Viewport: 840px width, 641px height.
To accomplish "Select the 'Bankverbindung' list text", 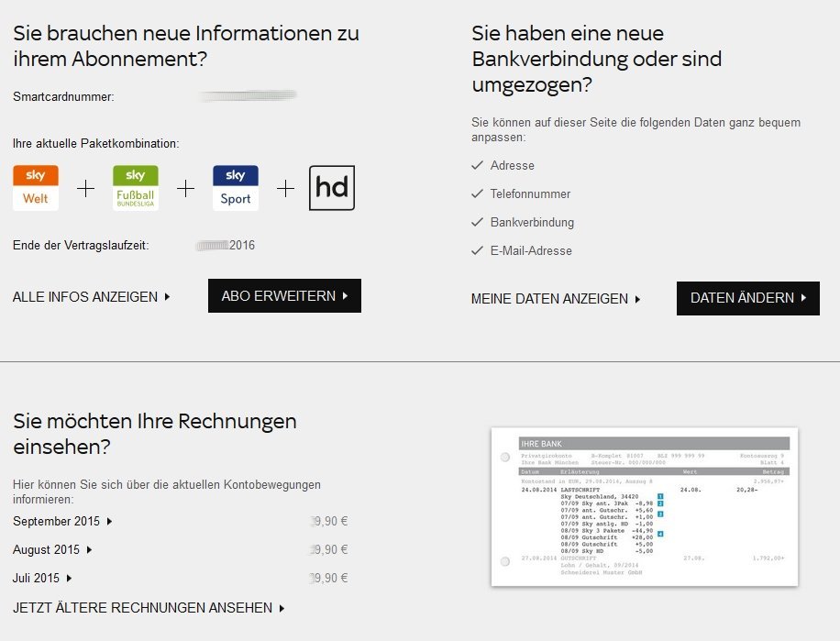I will pyautogui.click(x=532, y=222).
